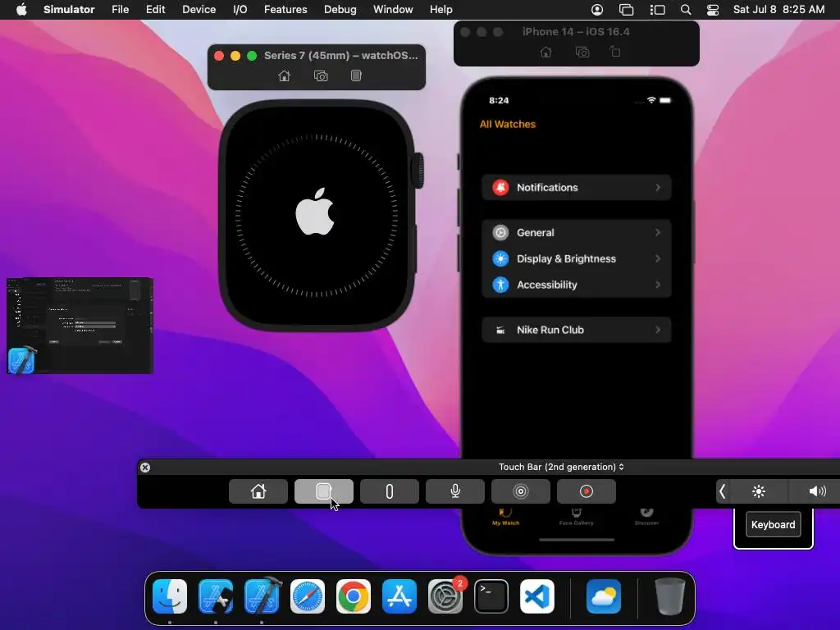Click the screenshot icon in the iPhone 14 window

(582, 52)
